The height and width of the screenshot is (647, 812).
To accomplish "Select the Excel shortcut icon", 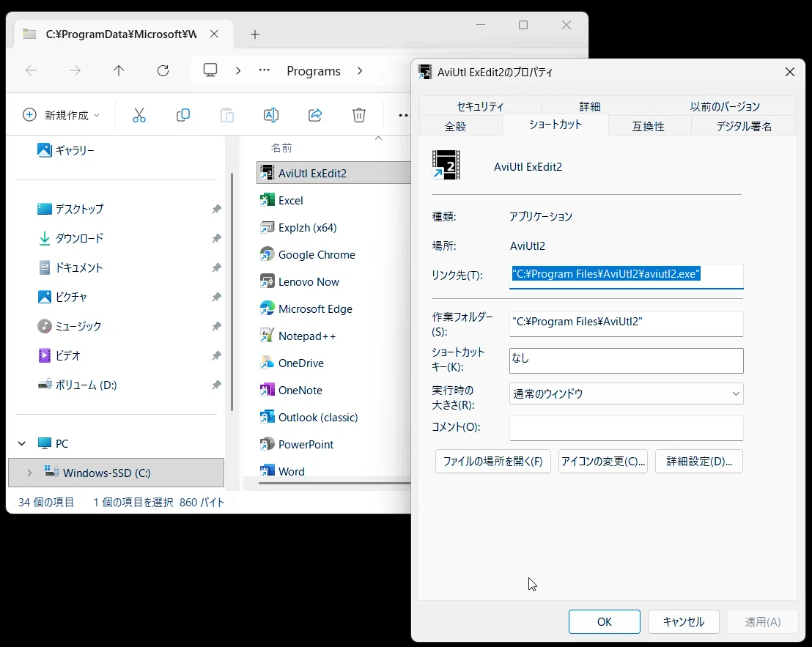I will 267,200.
